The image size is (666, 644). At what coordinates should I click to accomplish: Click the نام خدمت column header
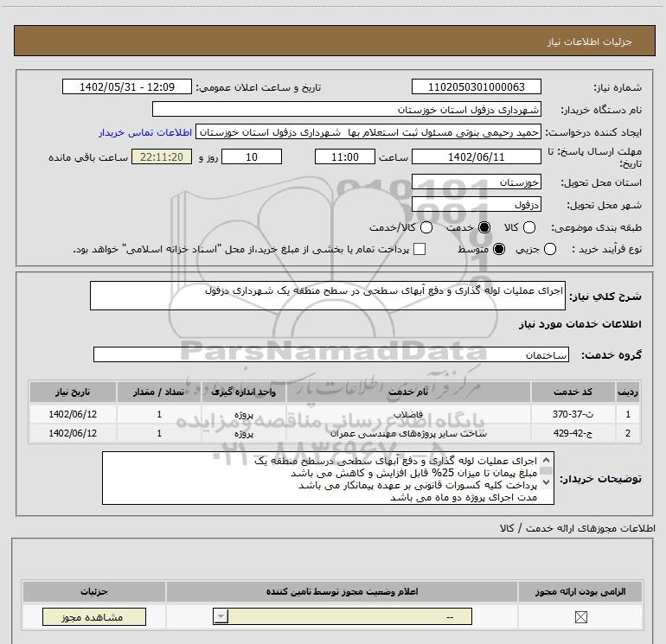408,392
